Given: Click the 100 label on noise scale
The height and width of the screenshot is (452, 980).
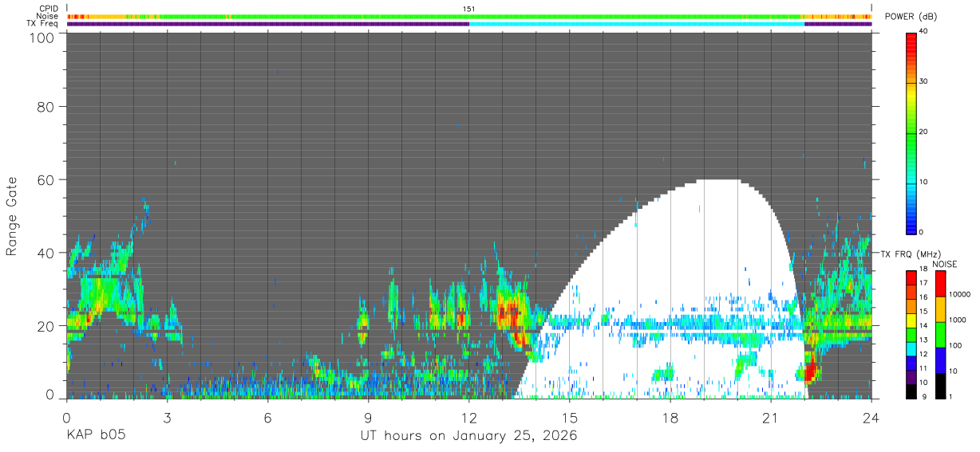Looking at the screenshot, I should pyautogui.click(x=956, y=346).
